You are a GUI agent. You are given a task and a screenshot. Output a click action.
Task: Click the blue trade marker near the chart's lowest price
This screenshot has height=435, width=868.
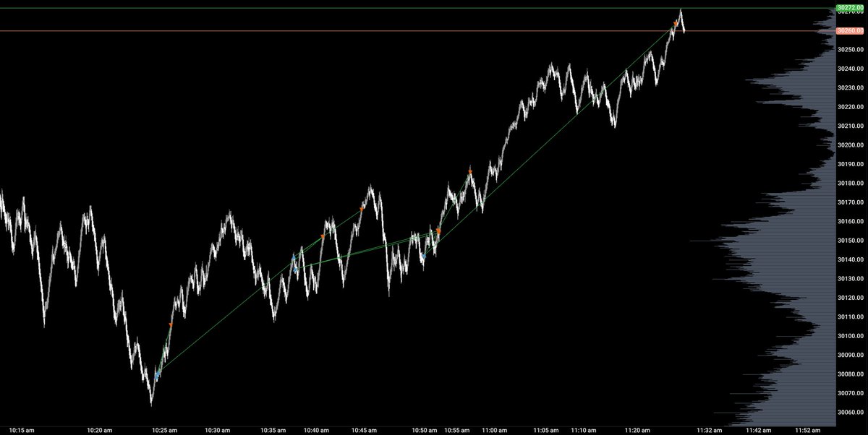tap(158, 376)
